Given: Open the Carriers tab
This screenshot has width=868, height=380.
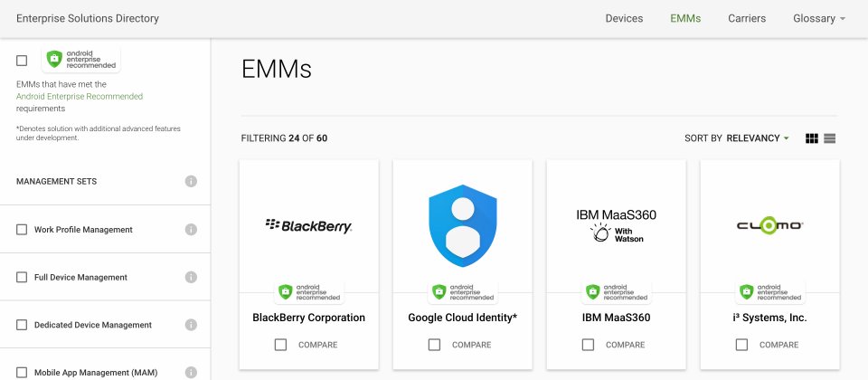Looking at the screenshot, I should click(x=747, y=18).
